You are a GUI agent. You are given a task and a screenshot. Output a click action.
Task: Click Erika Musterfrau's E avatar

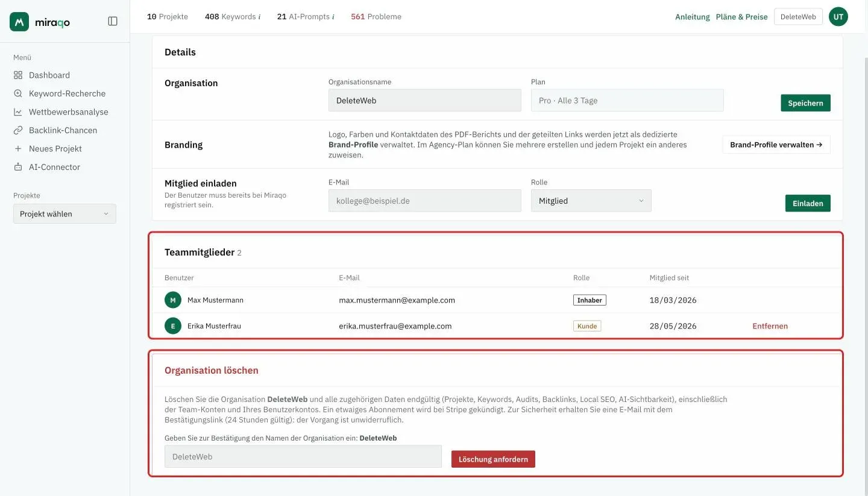pyautogui.click(x=173, y=326)
